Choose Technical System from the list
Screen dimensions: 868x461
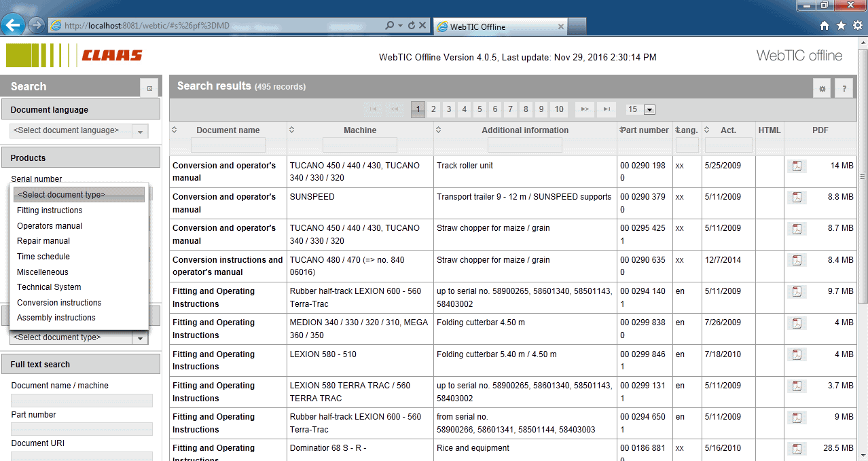(49, 287)
